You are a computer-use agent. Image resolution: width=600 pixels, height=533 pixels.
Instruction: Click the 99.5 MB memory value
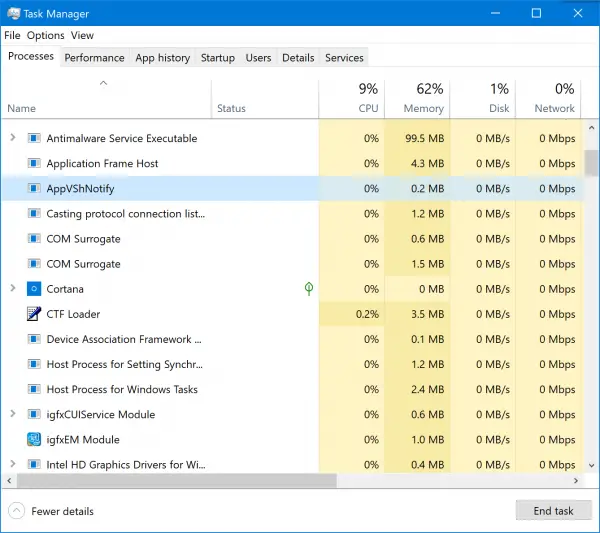(425, 138)
